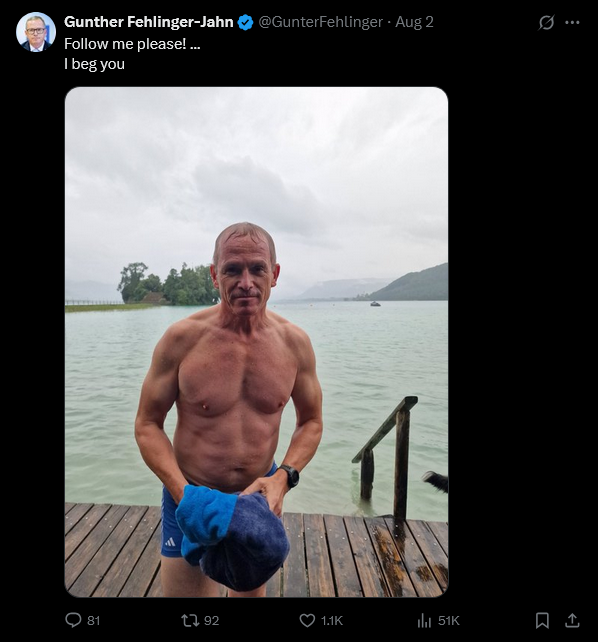Click the 1.1K likes count
This screenshot has width=598, height=642.
click(x=332, y=621)
